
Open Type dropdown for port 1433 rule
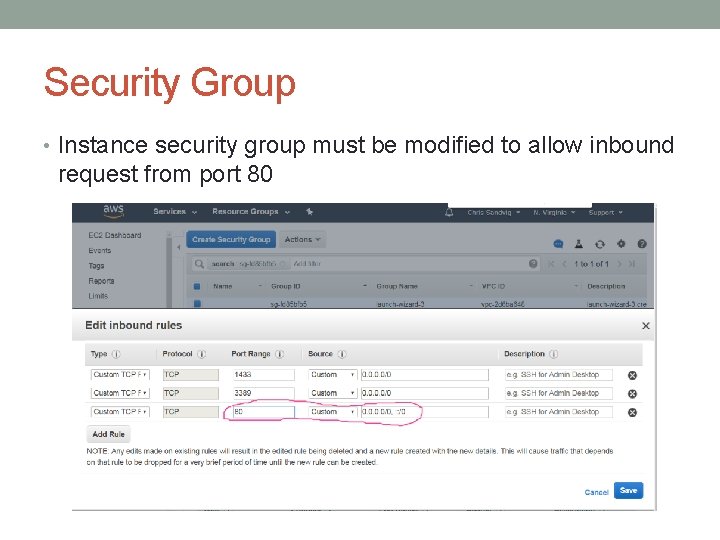coord(120,375)
